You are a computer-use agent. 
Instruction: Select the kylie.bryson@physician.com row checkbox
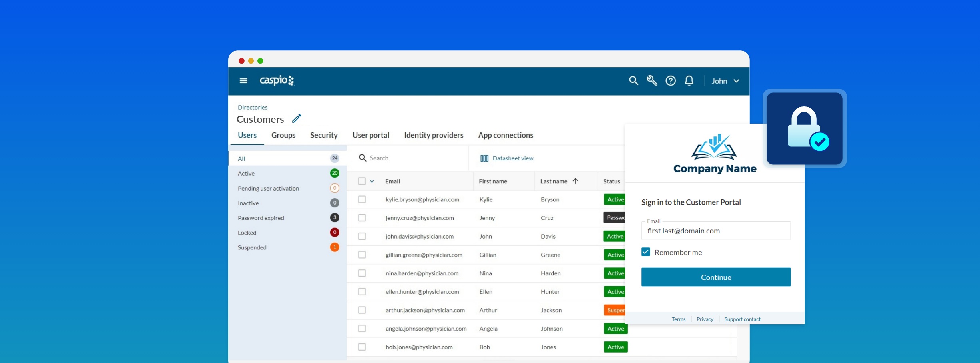[x=362, y=199]
